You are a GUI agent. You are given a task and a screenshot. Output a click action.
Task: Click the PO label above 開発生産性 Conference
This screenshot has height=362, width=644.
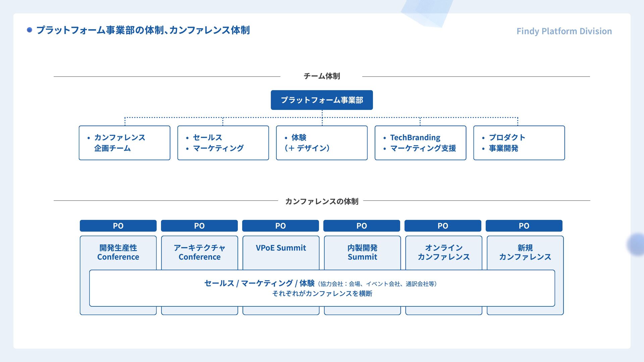(x=118, y=226)
